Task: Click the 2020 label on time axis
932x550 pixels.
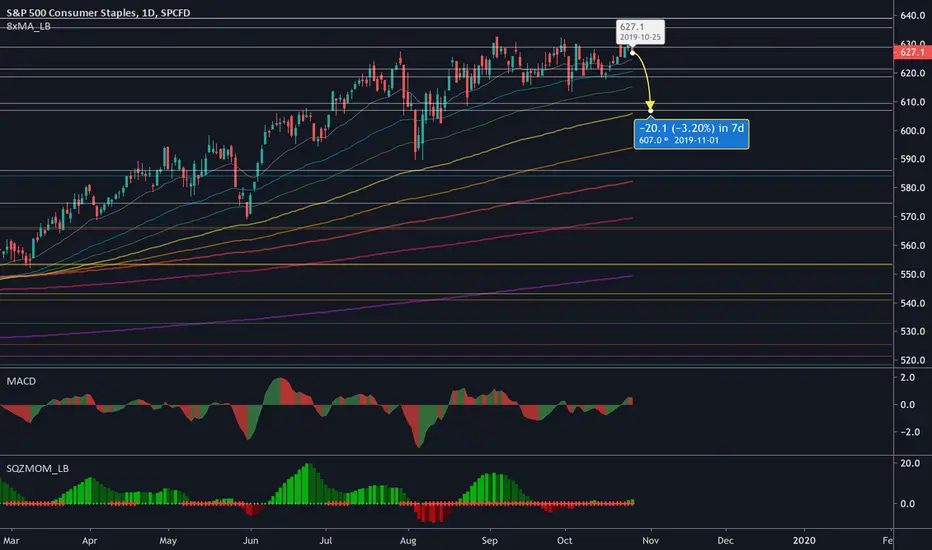Action: 804,540
